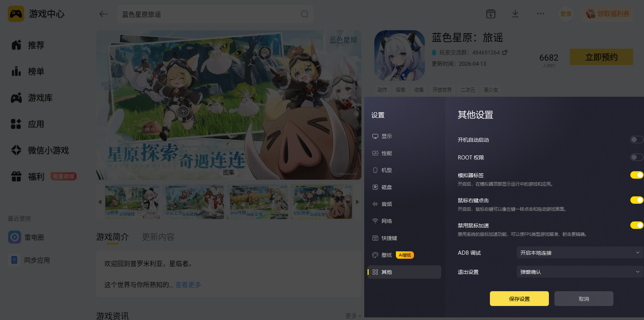
Task: Click 立即预约 reserve button
Action: click(x=601, y=57)
